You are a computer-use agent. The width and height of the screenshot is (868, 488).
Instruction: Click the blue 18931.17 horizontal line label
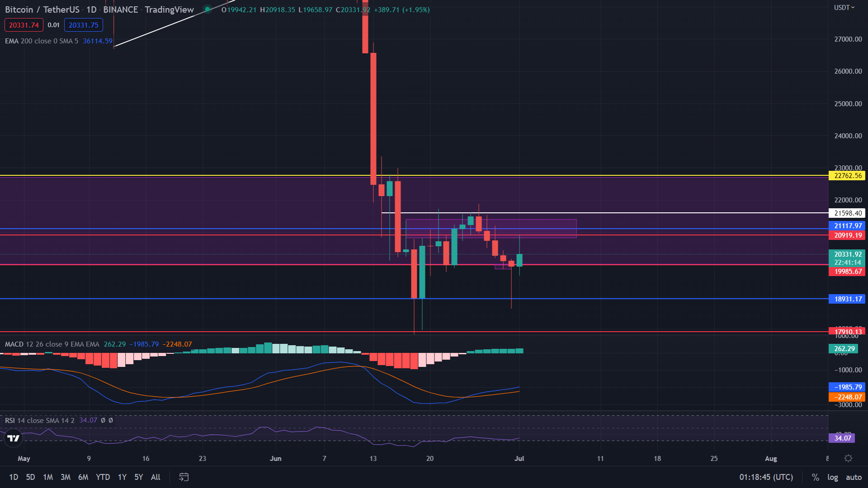click(x=847, y=299)
